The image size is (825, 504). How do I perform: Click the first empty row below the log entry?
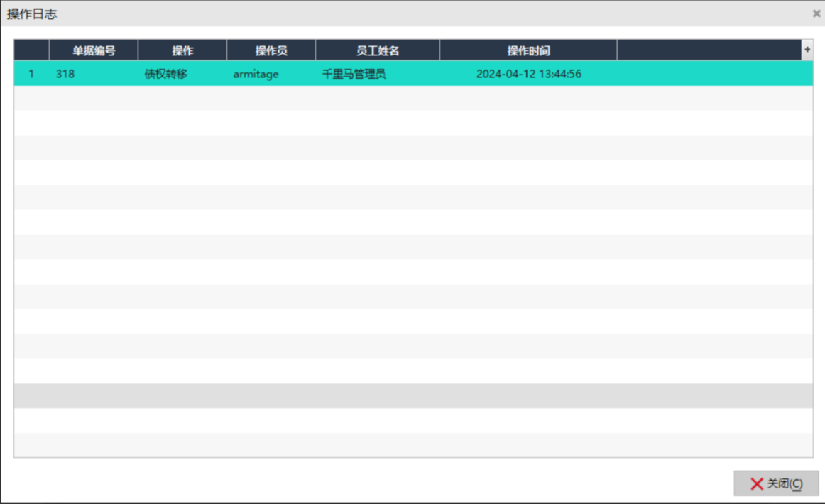413,98
